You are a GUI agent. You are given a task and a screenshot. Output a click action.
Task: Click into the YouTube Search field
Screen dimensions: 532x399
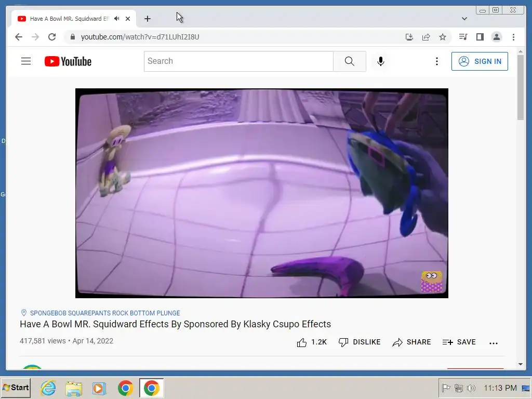click(x=238, y=61)
